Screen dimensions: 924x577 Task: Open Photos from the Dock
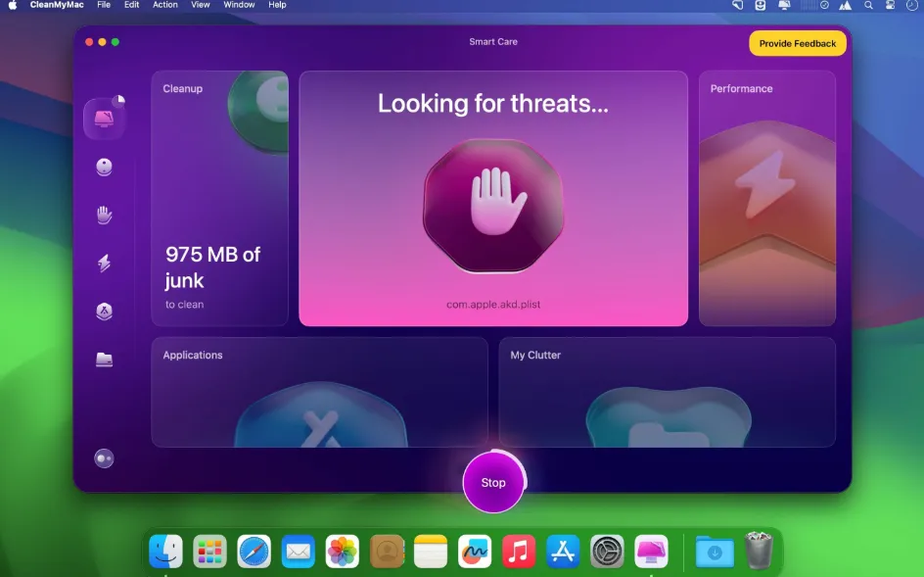[343, 552]
